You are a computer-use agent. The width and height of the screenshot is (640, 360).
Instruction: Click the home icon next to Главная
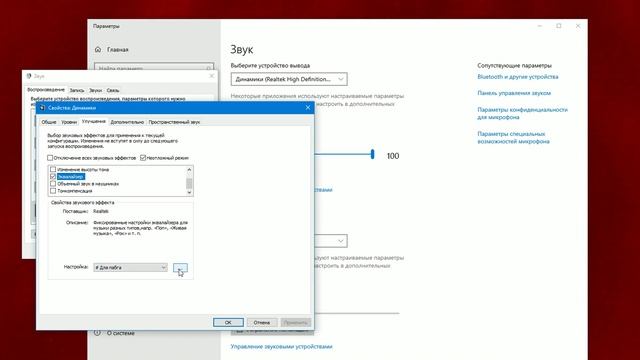click(98, 49)
